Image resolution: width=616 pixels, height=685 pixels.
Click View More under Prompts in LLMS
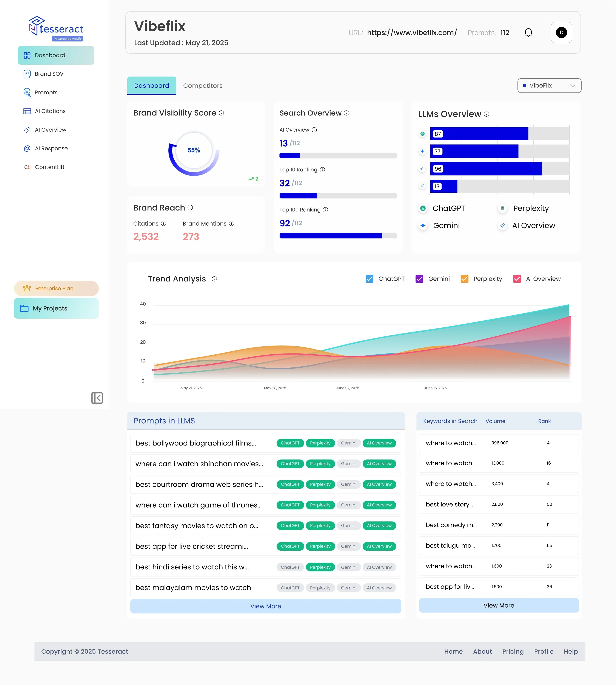pyautogui.click(x=266, y=606)
